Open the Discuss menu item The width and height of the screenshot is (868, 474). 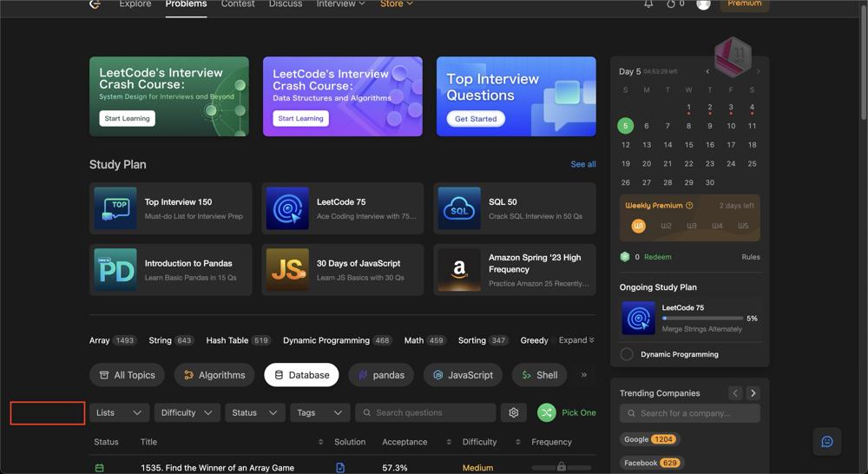coord(285,4)
